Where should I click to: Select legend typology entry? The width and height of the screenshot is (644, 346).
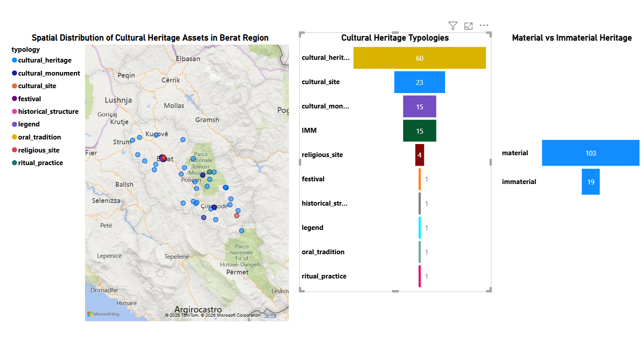tap(26, 124)
